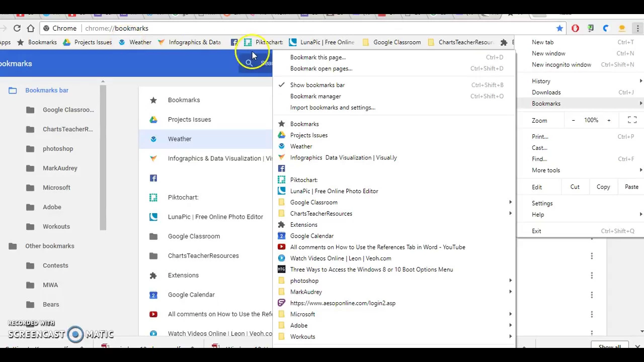Select MarkAudrey folder in sidebar tree

pos(60,168)
